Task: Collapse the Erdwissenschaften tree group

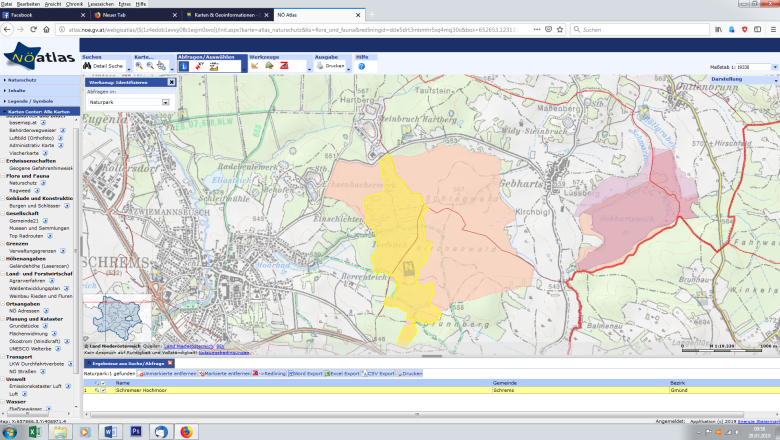Action: (3, 161)
